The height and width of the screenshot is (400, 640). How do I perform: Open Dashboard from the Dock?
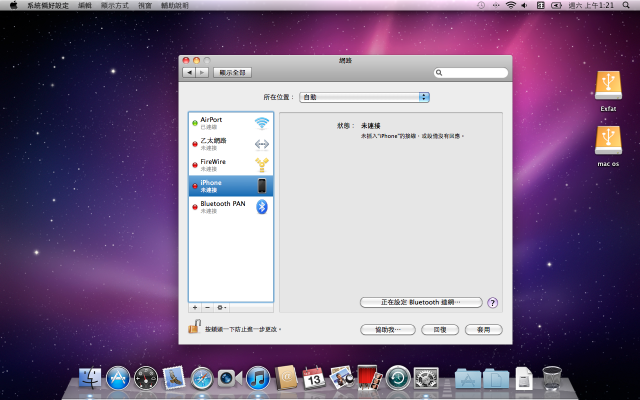click(x=146, y=378)
